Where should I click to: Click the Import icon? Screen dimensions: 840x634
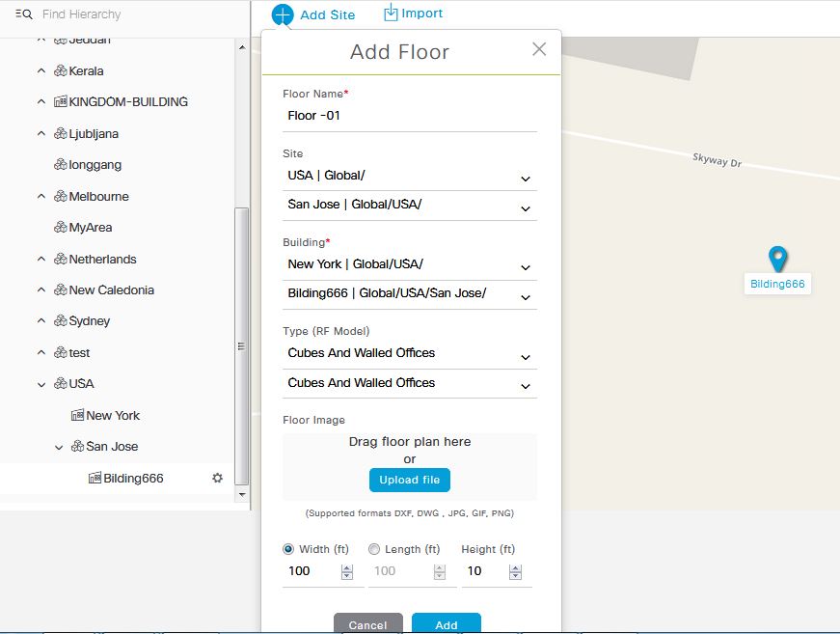tap(391, 13)
